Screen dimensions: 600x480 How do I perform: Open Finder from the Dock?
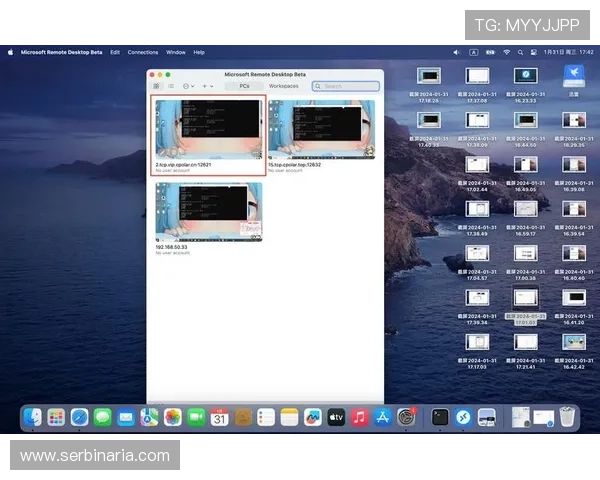[x=34, y=417]
